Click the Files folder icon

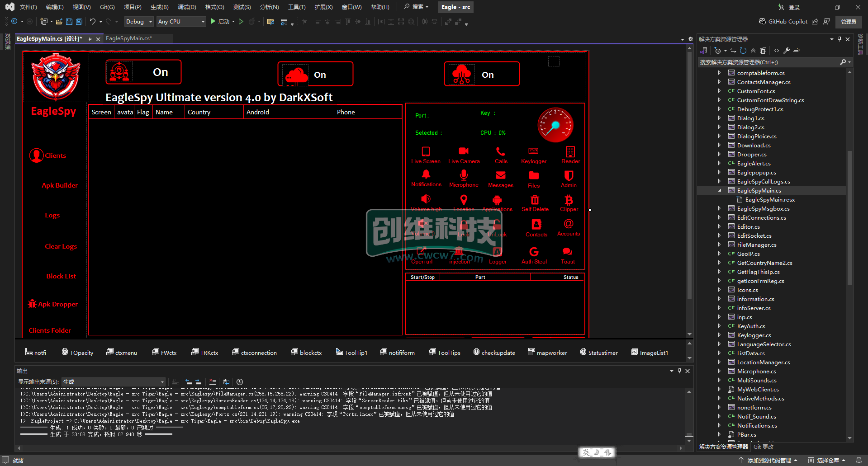pyautogui.click(x=534, y=175)
